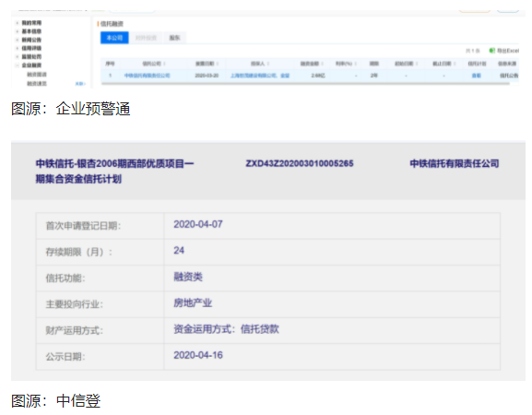Viewport: 532px width, 415px height.
Task: Click the 公示日期 label
Action: pyautogui.click(x=65, y=357)
